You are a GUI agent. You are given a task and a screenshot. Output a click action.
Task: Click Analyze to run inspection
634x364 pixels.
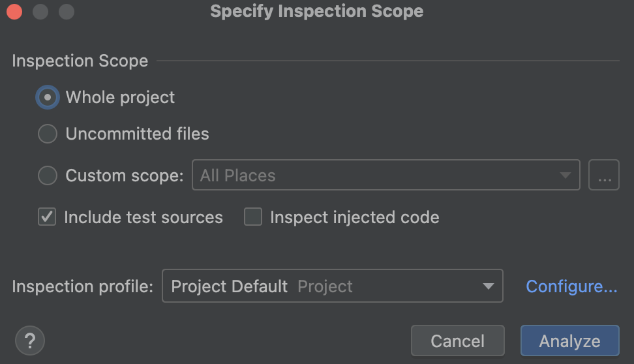pos(569,341)
